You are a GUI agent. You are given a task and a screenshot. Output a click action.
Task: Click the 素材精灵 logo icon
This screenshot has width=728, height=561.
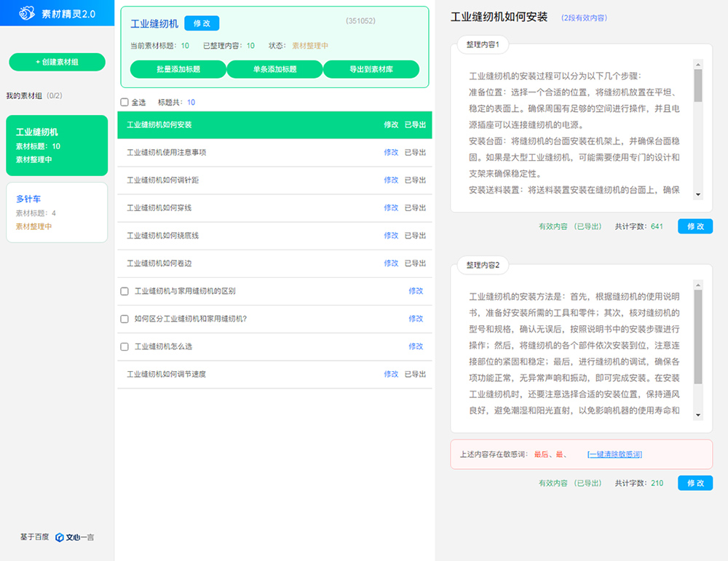[27, 13]
